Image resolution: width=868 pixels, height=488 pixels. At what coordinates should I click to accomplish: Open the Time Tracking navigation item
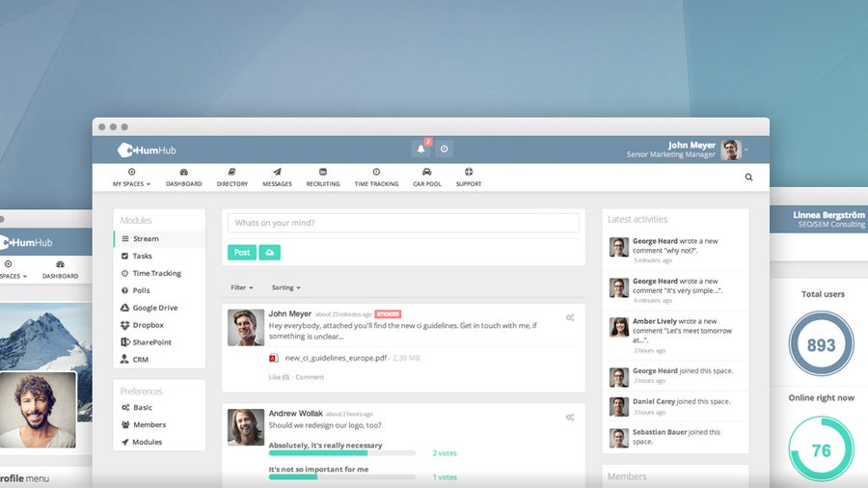point(376,177)
